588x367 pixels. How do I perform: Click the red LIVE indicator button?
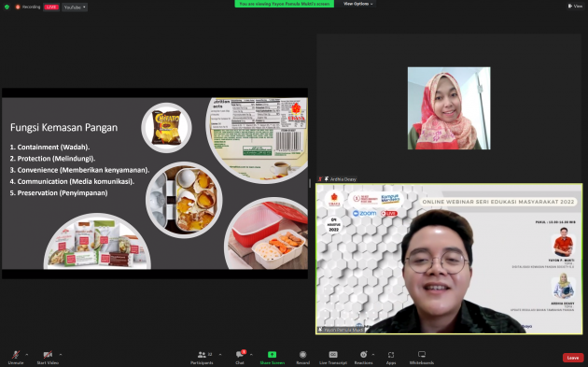51,7
